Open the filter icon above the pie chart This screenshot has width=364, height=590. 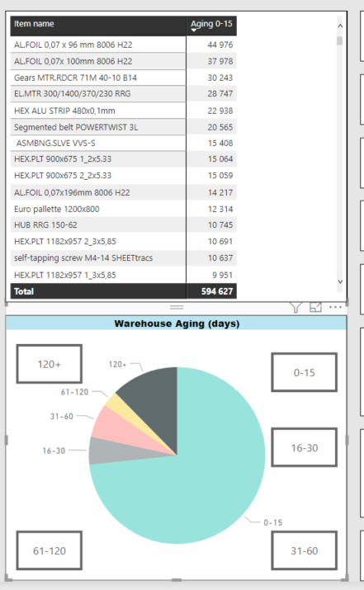(295, 307)
